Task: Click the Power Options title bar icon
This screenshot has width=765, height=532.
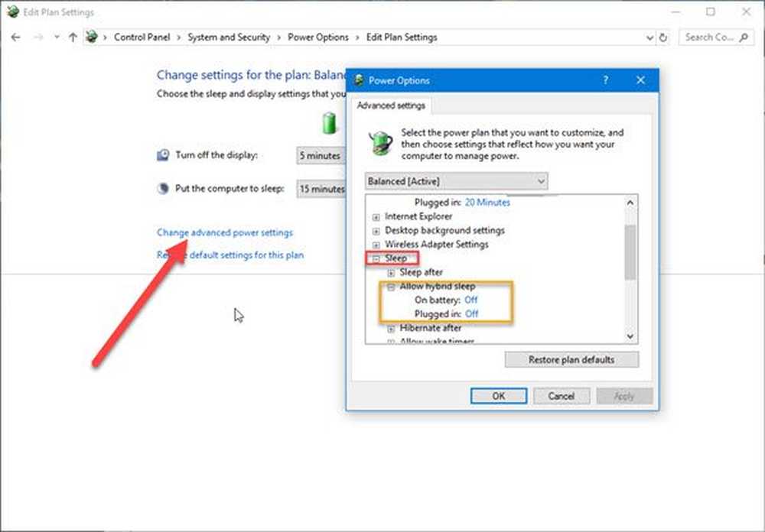Action: pyautogui.click(x=359, y=80)
